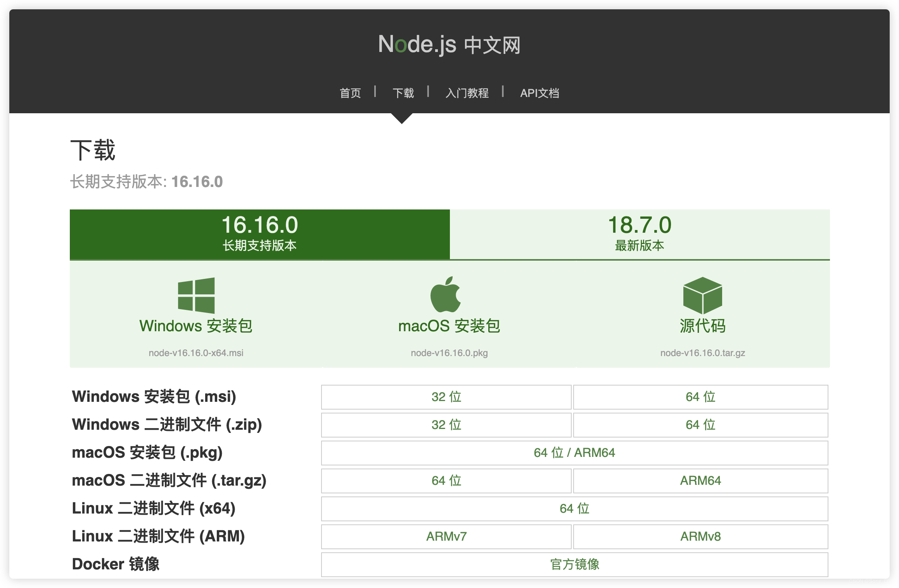Image resolution: width=899 pixels, height=588 pixels.
Task: Go to 首页 in navigation
Action: (x=350, y=93)
